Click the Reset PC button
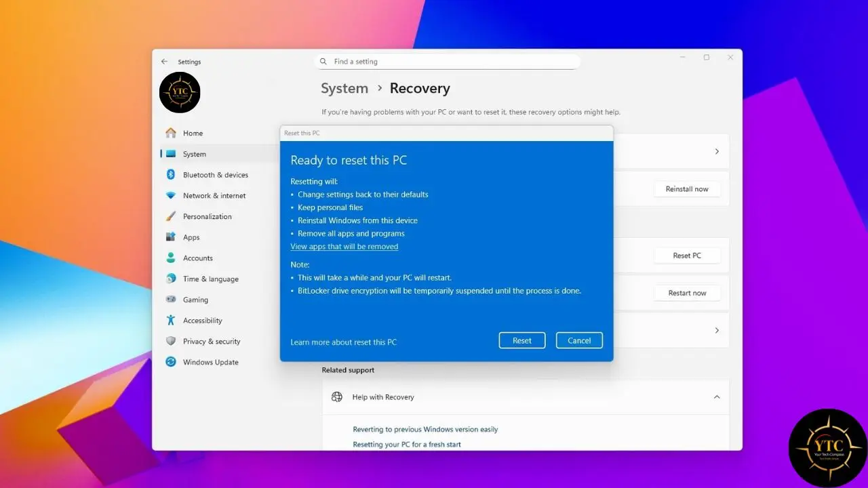Screen dimensions: 868x488 [687, 256]
